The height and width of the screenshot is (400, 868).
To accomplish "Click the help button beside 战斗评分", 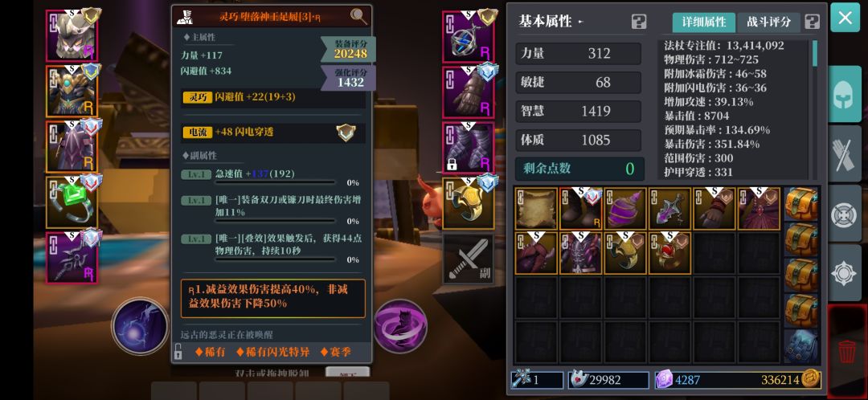I will click(x=812, y=22).
